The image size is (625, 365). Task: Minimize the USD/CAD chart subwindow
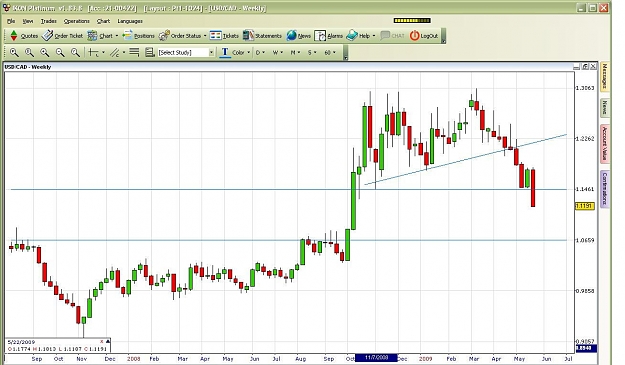pos(576,67)
